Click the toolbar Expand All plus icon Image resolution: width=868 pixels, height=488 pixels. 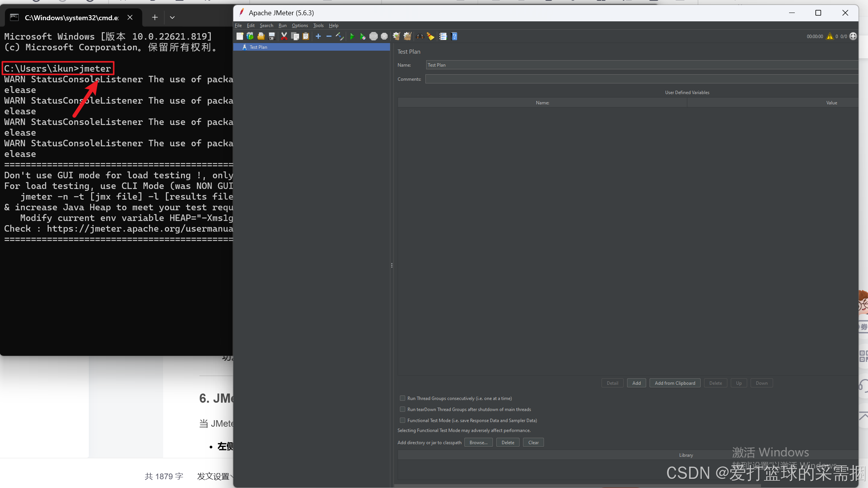pos(318,36)
